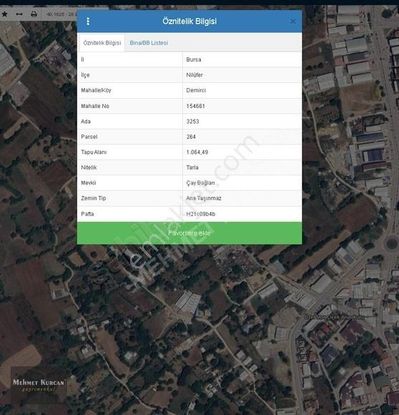This screenshot has width=399, height=415.
Task: Click the Mahalle No value 154661
Action: pos(195,106)
